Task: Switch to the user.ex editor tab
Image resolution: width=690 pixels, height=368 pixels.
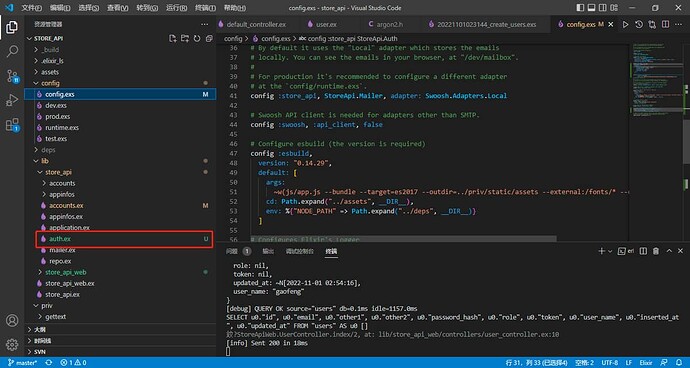Action: pyautogui.click(x=327, y=25)
